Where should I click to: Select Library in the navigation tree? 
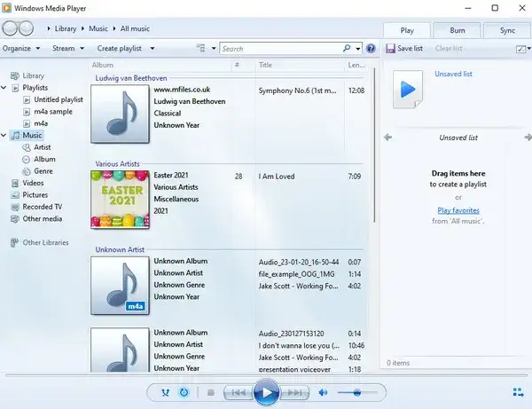(34, 75)
